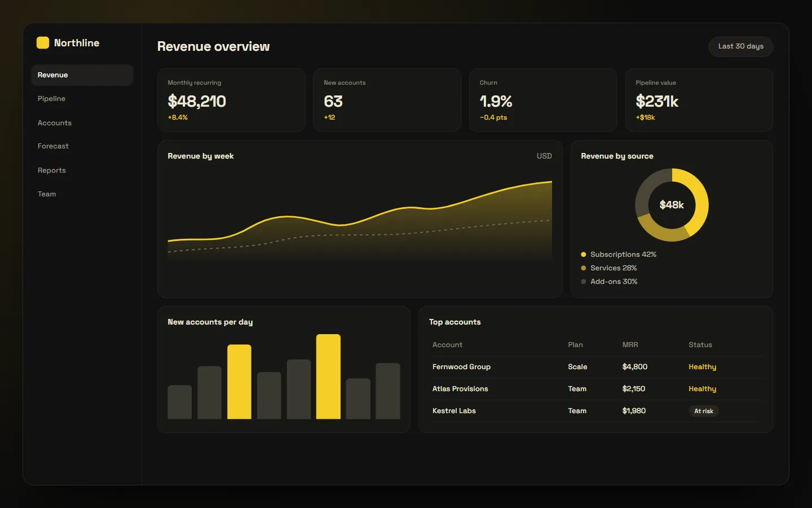Image resolution: width=812 pixels, height=508 pixels.
Task: Click the Revenue by source heading
Action: 617,156
